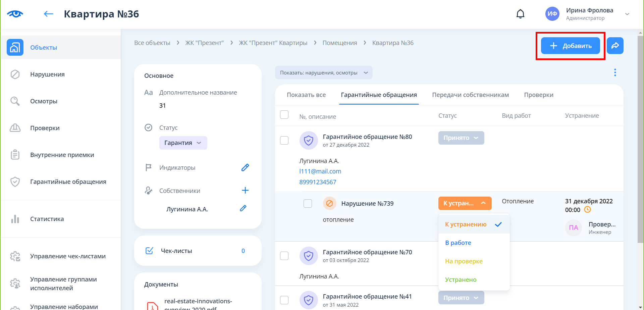
Task: Edit indicators with the pencil icon
Action: click(x=245, y=167)
